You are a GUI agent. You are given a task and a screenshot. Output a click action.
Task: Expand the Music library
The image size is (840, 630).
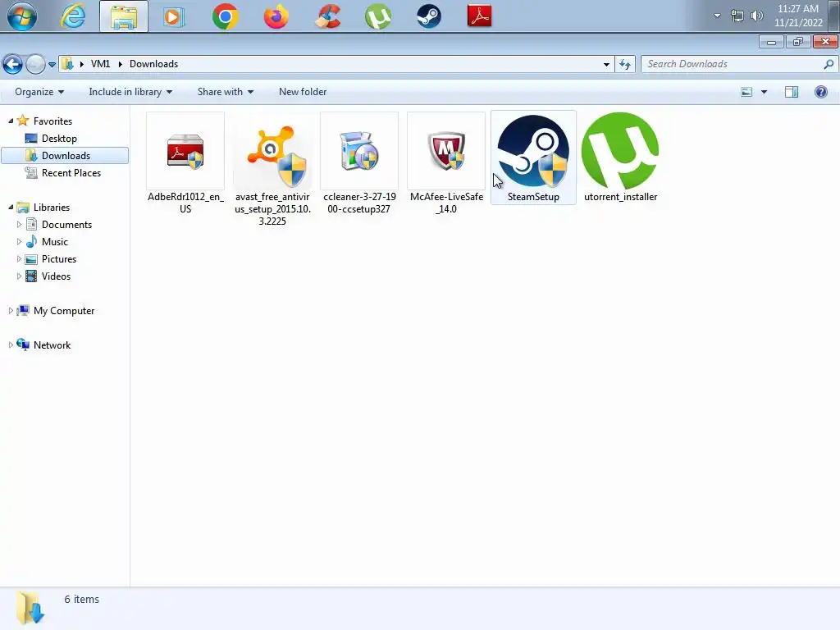(x=20, y=242)
